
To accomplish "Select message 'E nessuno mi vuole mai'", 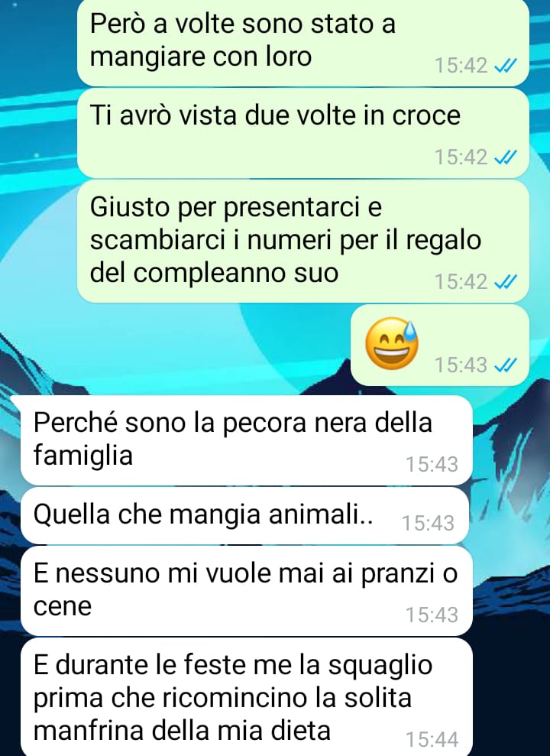I will 246,591.
